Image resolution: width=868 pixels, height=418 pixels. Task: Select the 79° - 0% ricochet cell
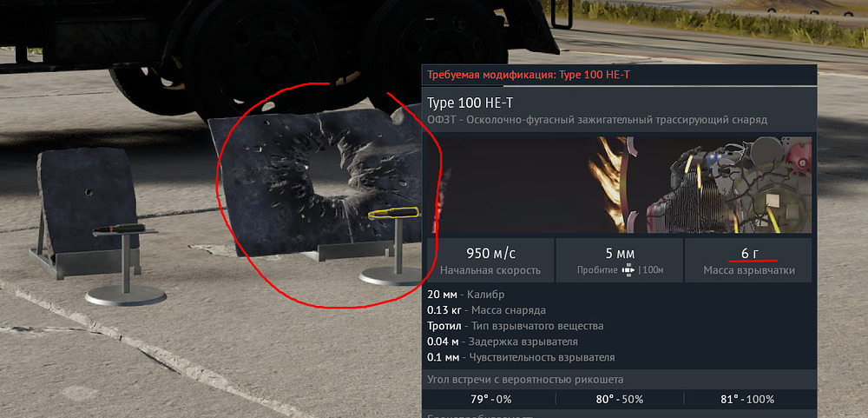point(490,399)
